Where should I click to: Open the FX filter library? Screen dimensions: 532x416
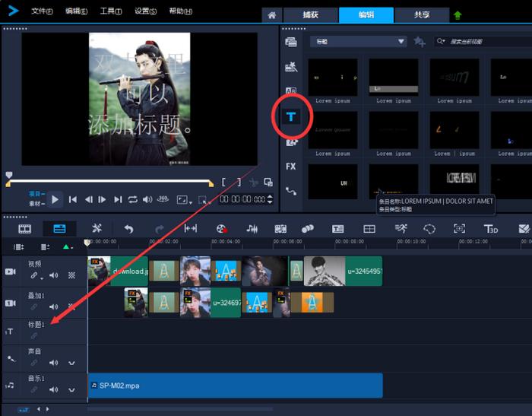click(x=291, y=166)
